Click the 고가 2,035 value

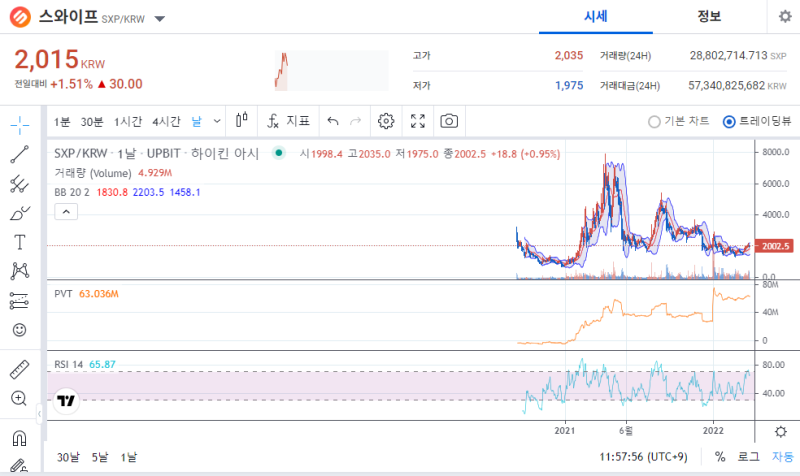(568, 55)
